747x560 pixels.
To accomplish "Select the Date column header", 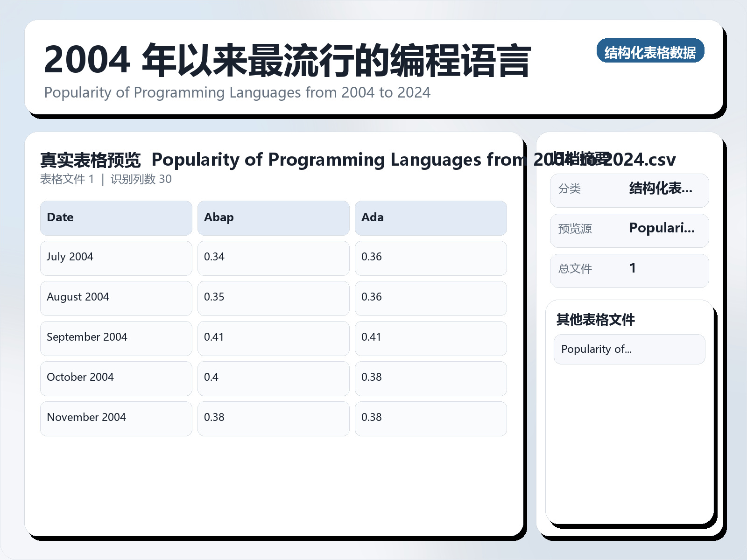I will coord(116,217).
